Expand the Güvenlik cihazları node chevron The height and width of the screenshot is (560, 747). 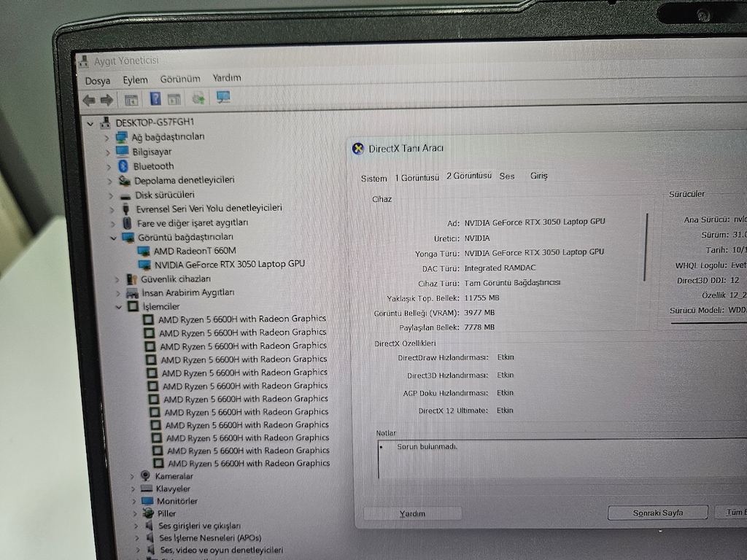tap(117, 279)
